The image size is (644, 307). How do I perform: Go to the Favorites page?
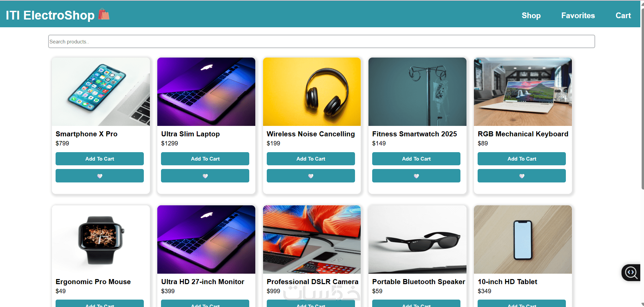[x=578, y=15]
